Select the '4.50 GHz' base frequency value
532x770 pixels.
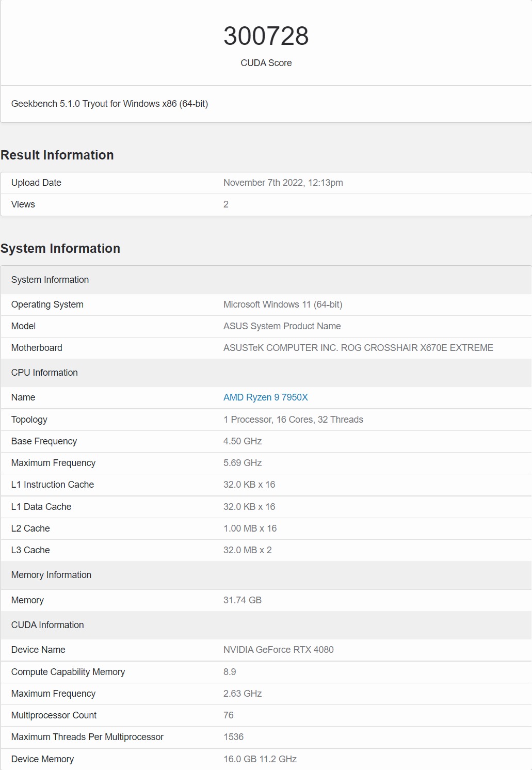tap(243, 441)
